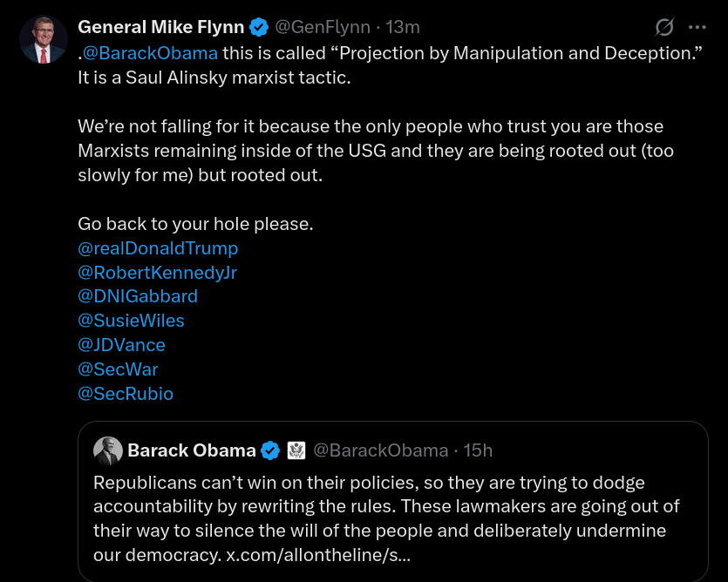Open the @SecRubio mention link
Image resolution: width=728 pixels, height=582 pixels.
click(x=126, y=394)
